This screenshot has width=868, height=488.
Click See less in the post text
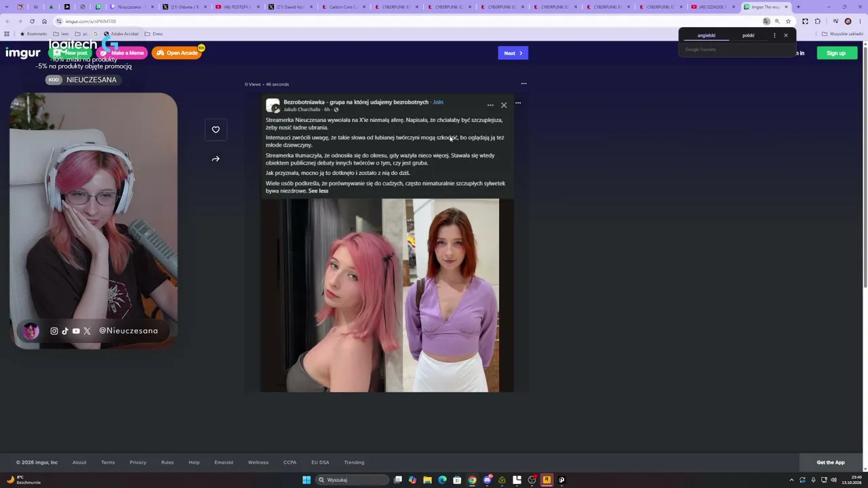[x=318, y=191]
